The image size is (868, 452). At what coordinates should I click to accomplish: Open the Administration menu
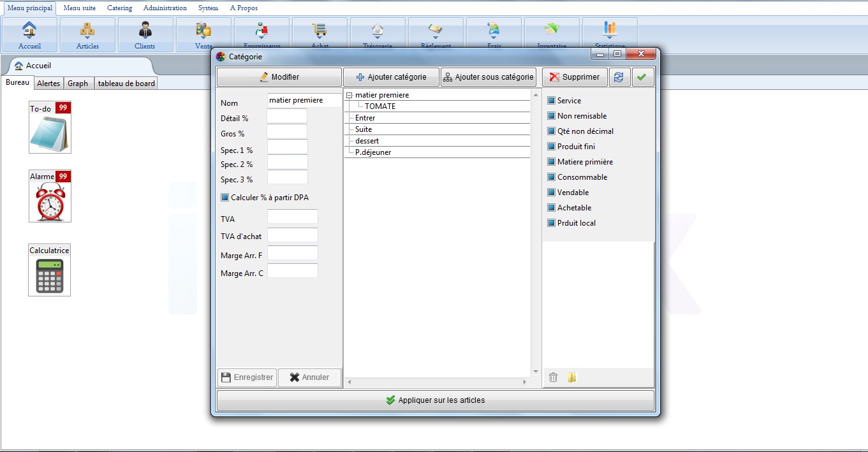165,8
